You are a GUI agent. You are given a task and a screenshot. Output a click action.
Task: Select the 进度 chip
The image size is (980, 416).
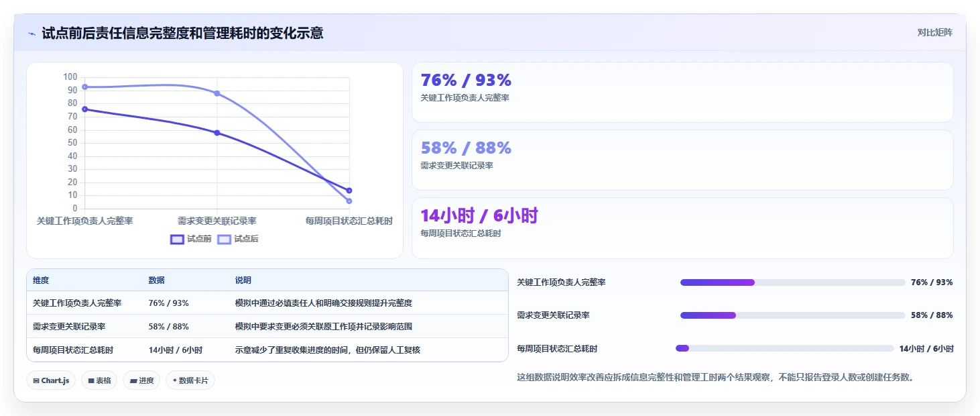(141, 380)
